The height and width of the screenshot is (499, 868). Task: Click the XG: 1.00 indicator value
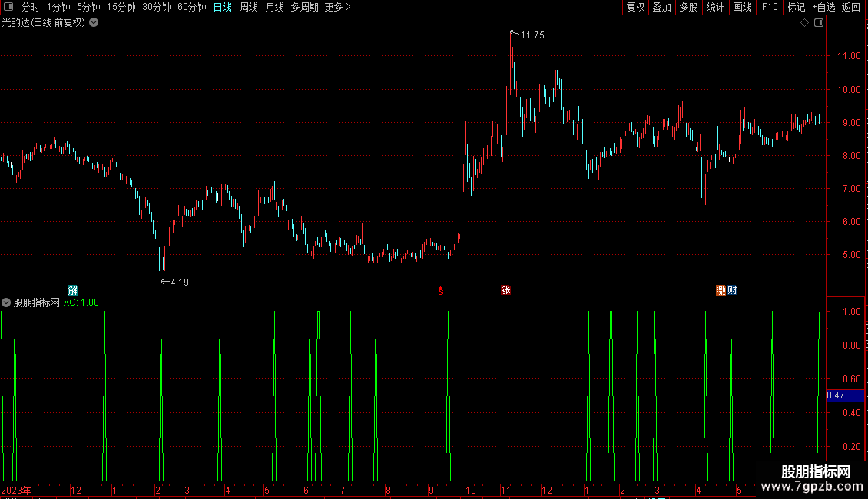[81, 302]
